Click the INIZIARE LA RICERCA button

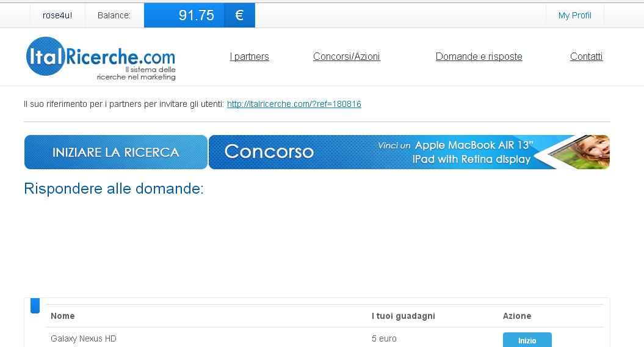[x=116, y=152]
